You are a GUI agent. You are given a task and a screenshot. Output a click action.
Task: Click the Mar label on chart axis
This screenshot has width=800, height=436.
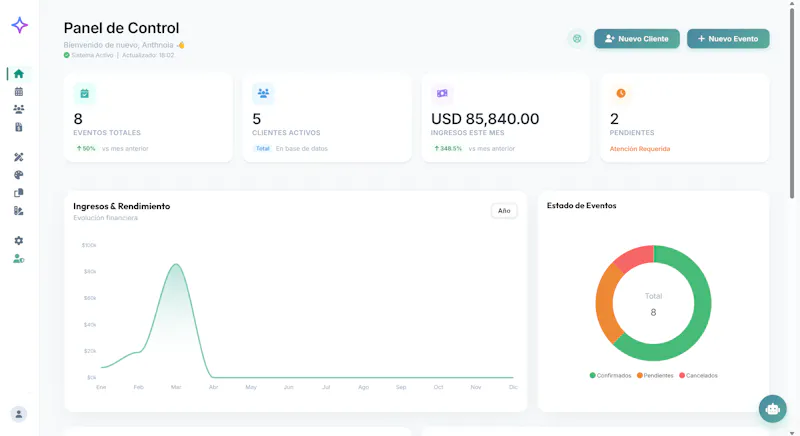coord(176,387)
